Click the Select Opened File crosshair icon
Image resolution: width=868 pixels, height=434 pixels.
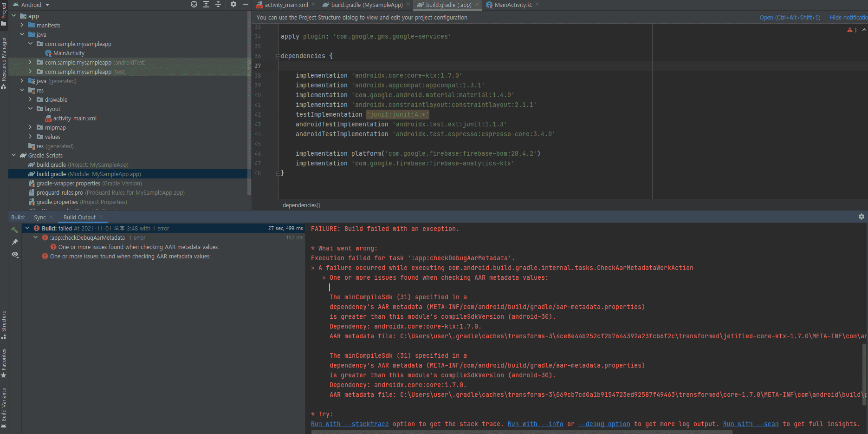point(194,5)
